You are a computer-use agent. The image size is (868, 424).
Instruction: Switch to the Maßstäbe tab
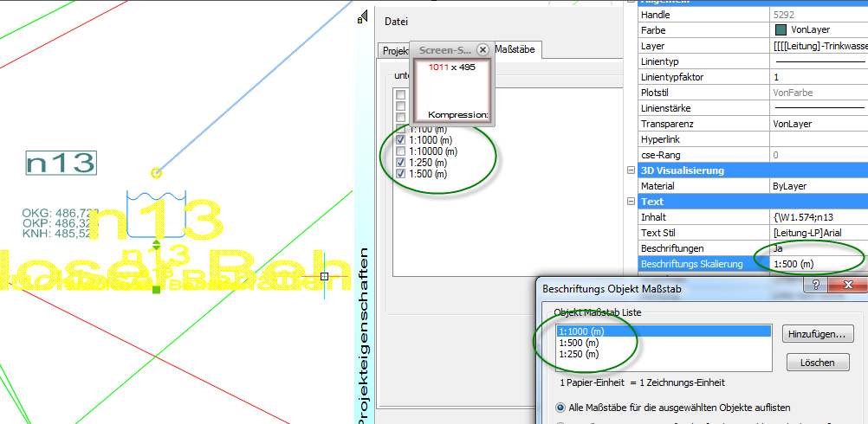tap(516, 50)
